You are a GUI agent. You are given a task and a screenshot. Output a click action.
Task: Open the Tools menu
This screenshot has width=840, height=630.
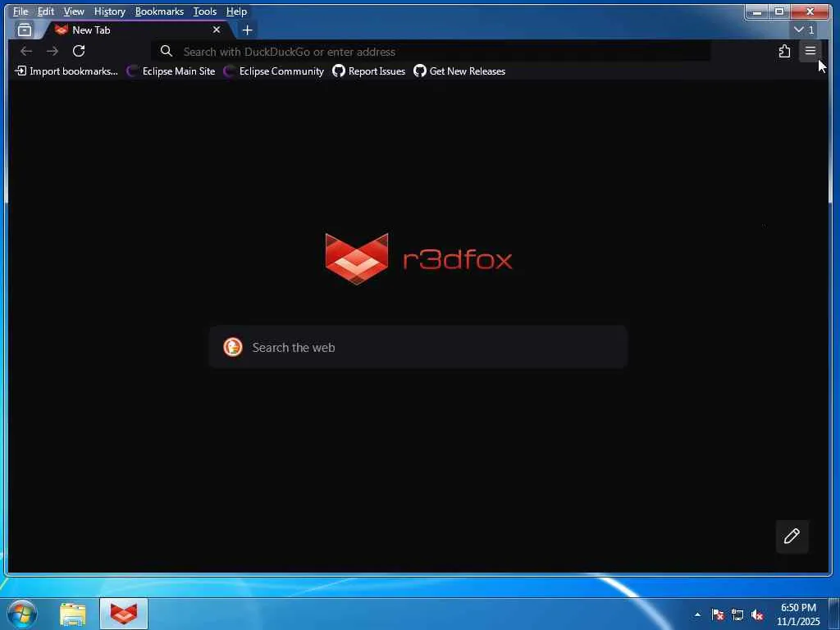click(x=204, y=11)
